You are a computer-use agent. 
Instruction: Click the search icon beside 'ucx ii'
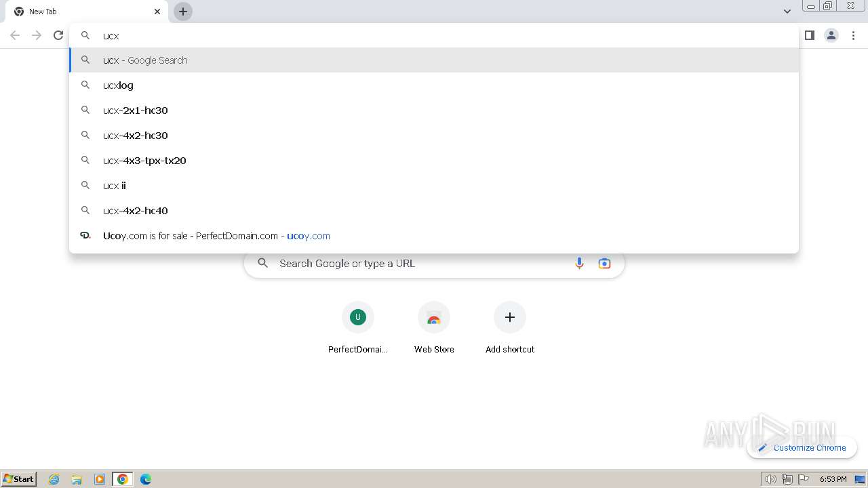point(85,186)
